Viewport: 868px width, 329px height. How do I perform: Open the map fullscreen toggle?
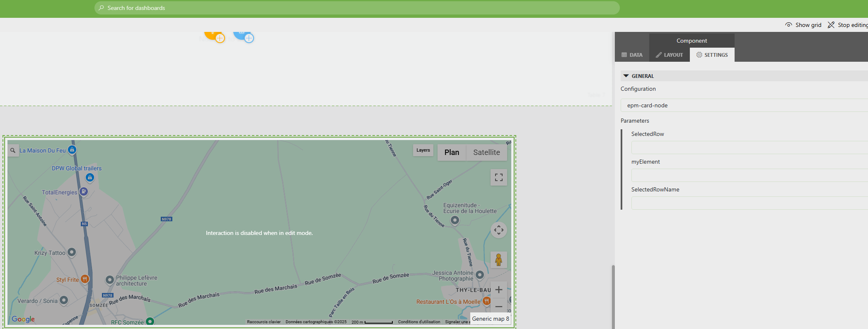tap(499, 177)
